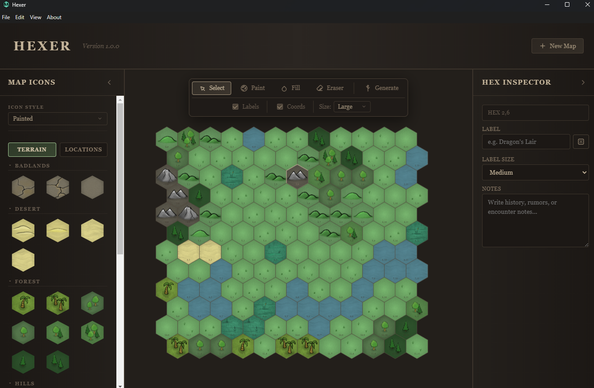The image size is (594, 388).
Task: Open the View menu
Action: coord(36,17)
